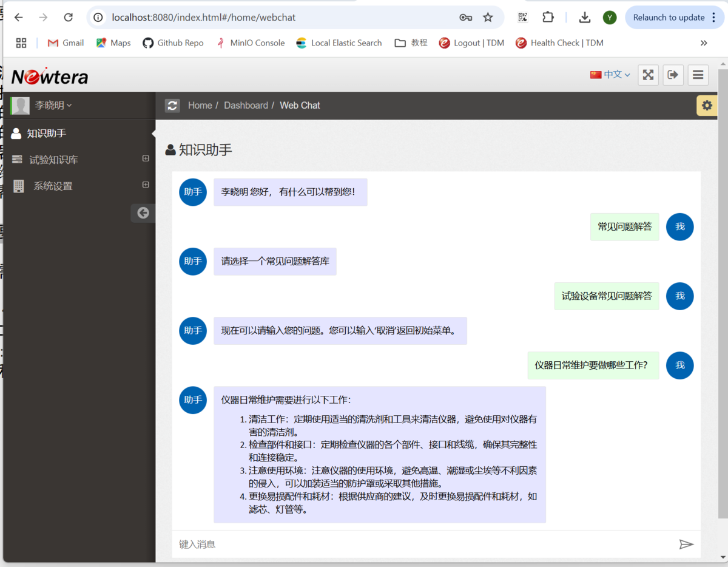
Task: Open Local Elastic Search bookmark
Action: [339, 43]
